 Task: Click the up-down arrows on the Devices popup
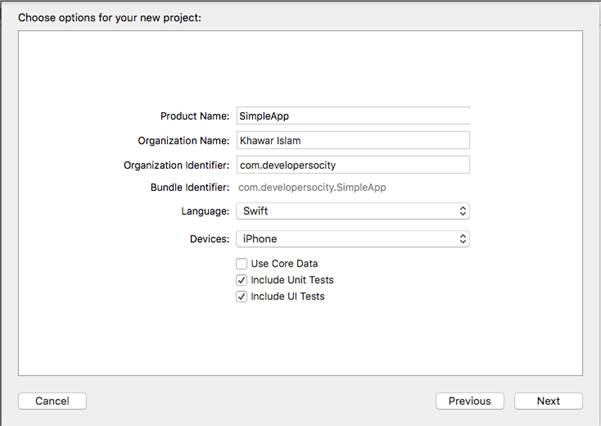462,239
